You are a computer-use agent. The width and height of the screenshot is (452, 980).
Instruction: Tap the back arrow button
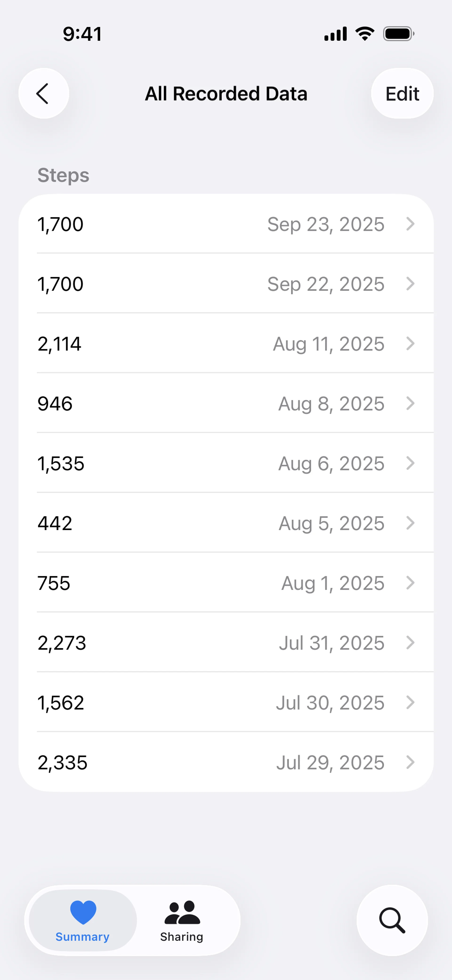[44, 93]
